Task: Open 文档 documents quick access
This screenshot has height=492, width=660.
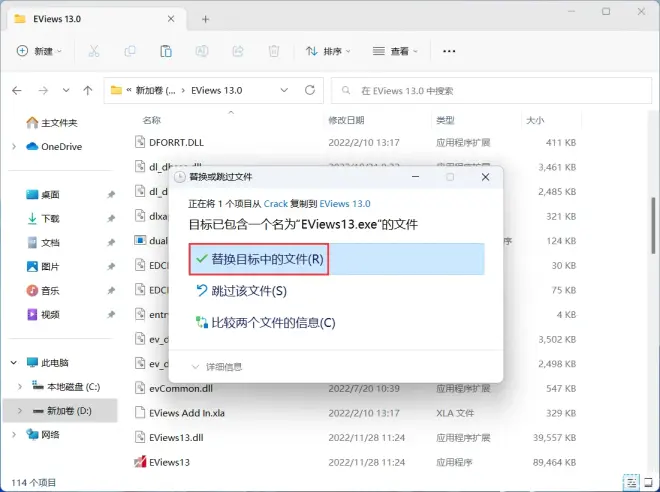Action: [x=43, y=242]
